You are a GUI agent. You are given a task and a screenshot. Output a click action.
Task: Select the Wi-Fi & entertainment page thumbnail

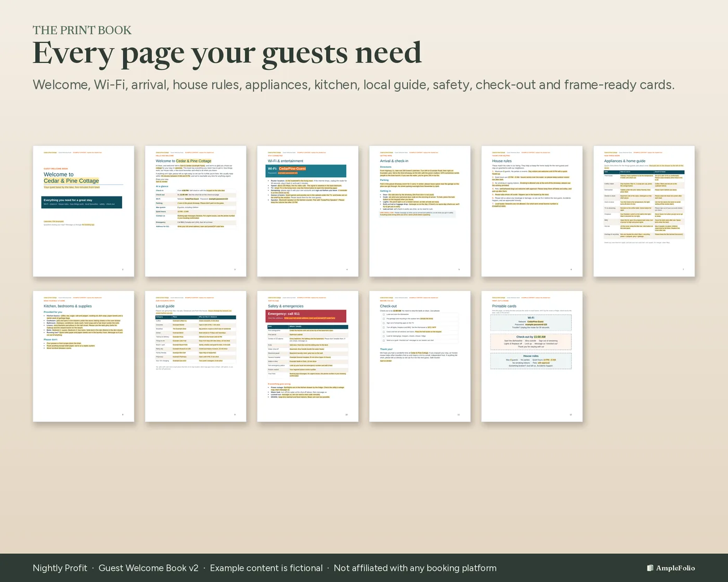tap(308, 211)
